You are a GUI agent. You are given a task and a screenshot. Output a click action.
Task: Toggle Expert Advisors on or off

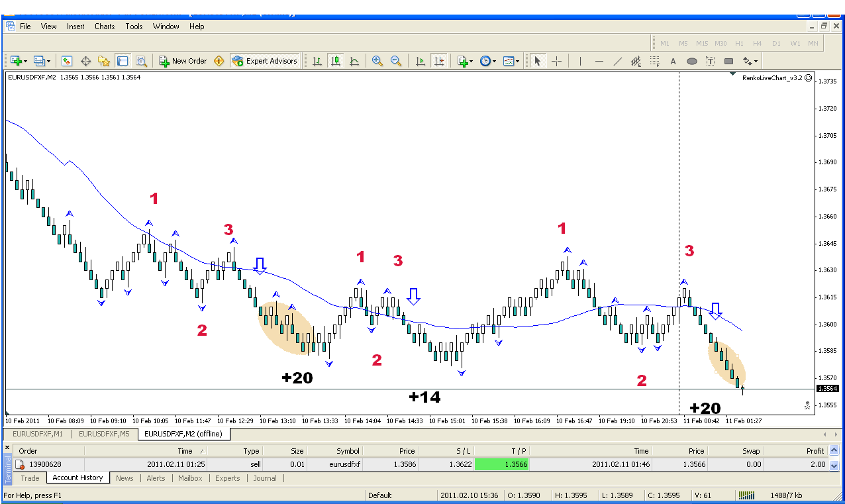[265, 61]
